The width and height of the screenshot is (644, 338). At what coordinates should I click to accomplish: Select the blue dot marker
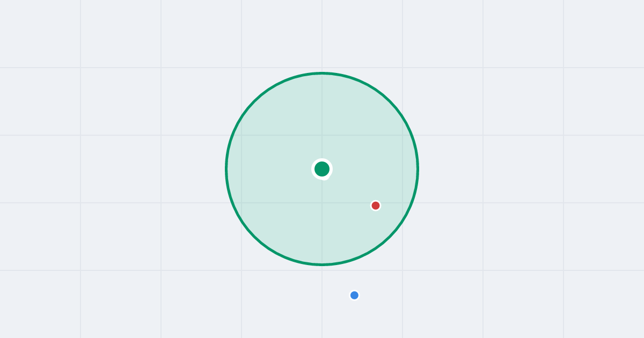click(354, 295)
